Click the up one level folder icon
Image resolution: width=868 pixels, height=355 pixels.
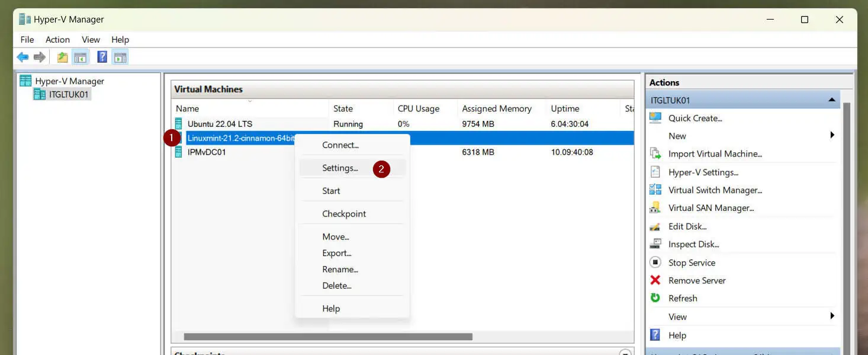pos(62,57)
